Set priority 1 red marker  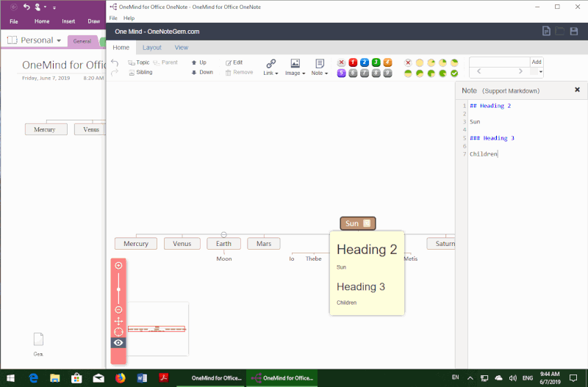pos(353,62)
